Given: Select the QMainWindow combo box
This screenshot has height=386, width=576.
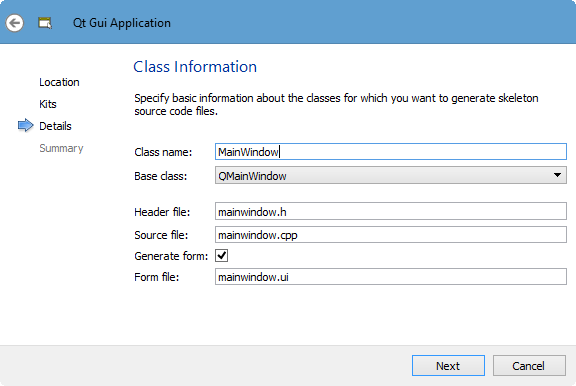Looking at the screenshot, I should (x=390, y=175).
